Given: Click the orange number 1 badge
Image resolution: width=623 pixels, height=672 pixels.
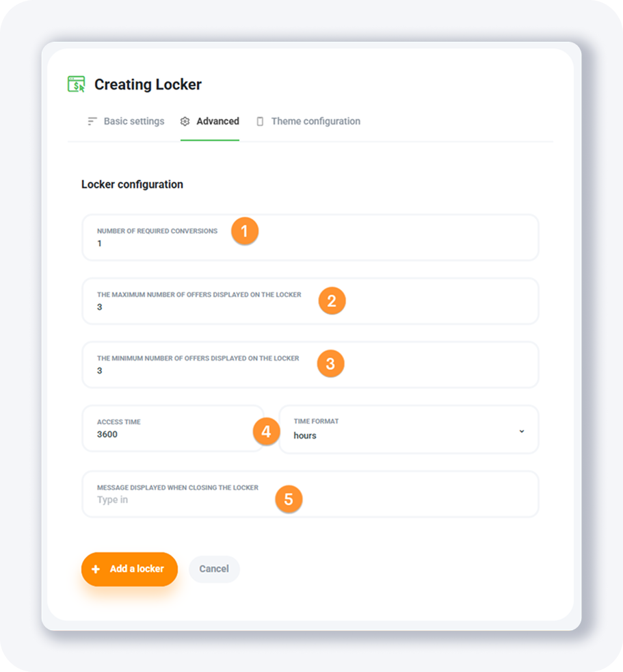Looking at the screenshot, I should tap(245, 231).
